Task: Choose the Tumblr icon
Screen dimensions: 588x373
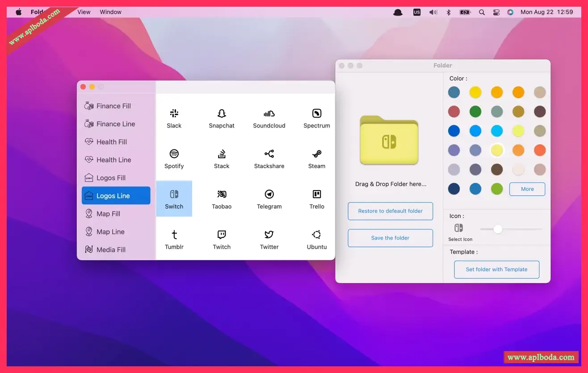Action: pos(174,234)
